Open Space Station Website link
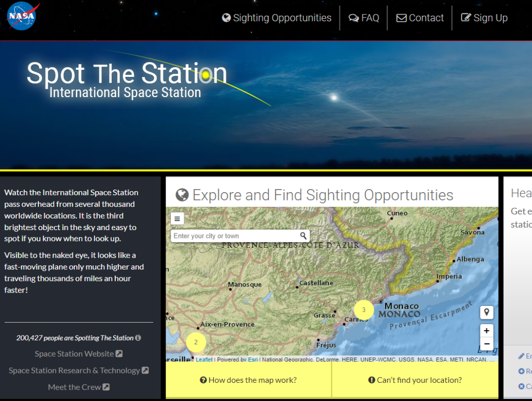532x401 pixels. tap(78, 354)
